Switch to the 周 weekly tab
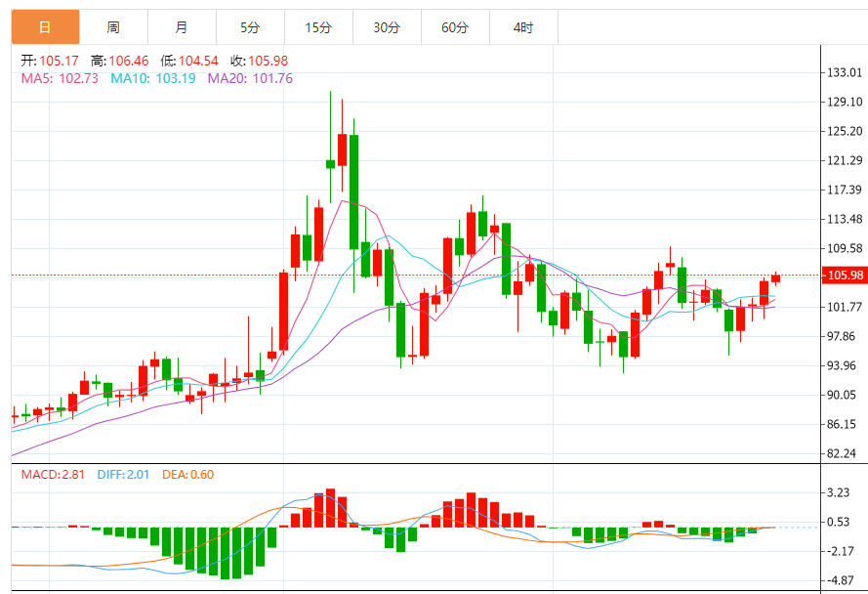The height and width of the screenshot is (594, 868). point(113,27)
